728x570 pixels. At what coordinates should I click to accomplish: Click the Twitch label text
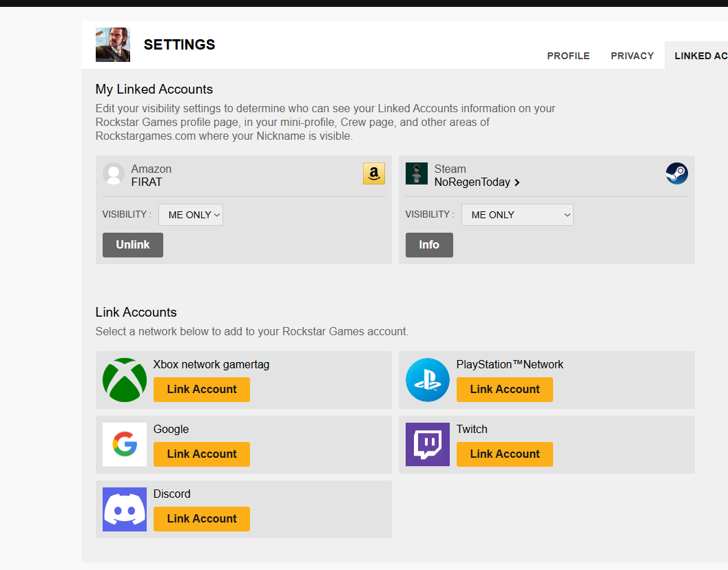[472, 430]
